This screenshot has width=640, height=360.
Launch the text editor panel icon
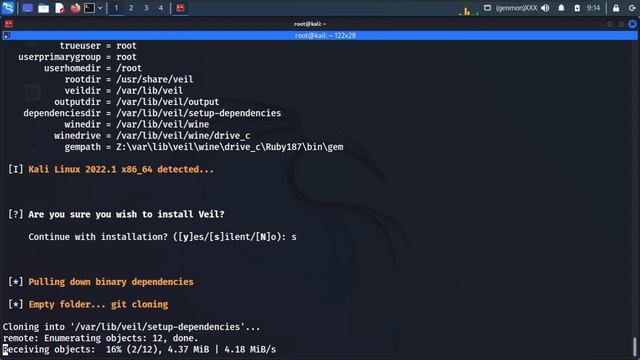click(x=60, y=8)
